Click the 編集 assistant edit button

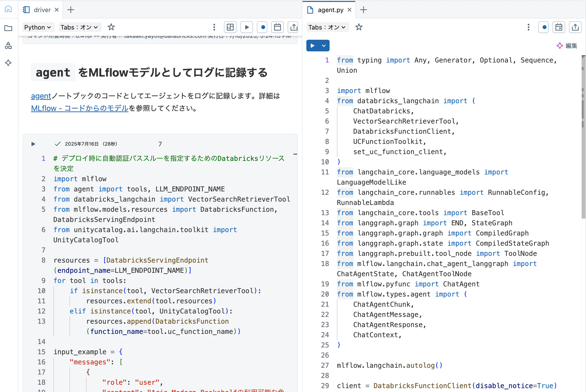567,46
